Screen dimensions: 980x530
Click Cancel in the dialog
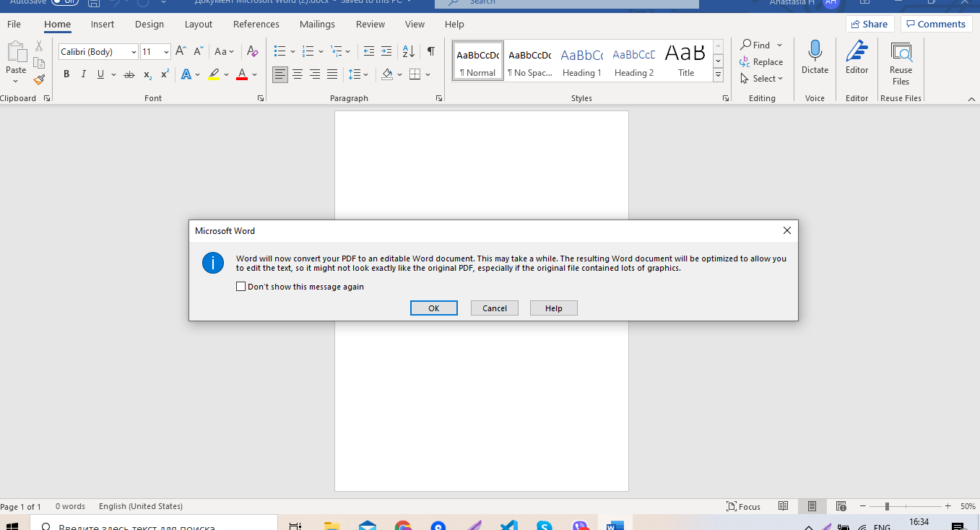[494, 308]
